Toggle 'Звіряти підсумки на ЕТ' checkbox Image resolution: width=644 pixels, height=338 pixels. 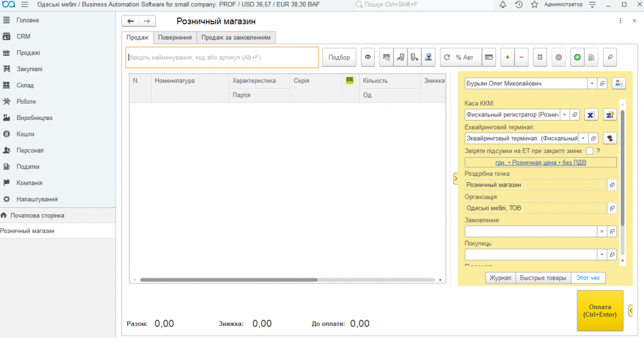(590, 151)
